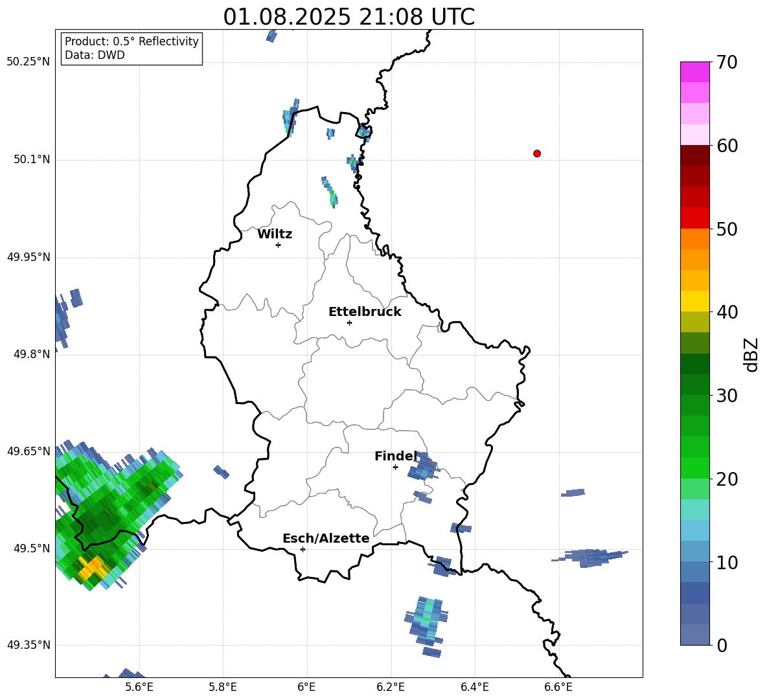Pick the magenta swatch atop the colorbar
Screen dimensions: 767x700
[x=694, y=72]
